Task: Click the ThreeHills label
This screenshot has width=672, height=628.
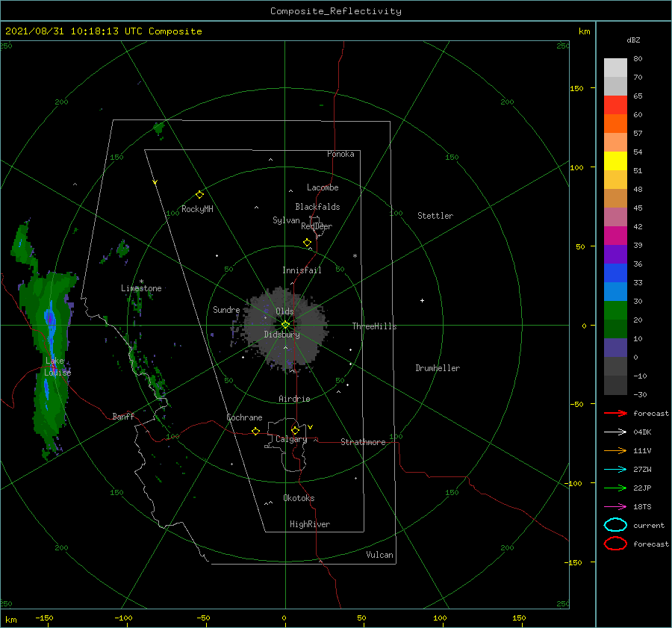Action: click(375, 326)
